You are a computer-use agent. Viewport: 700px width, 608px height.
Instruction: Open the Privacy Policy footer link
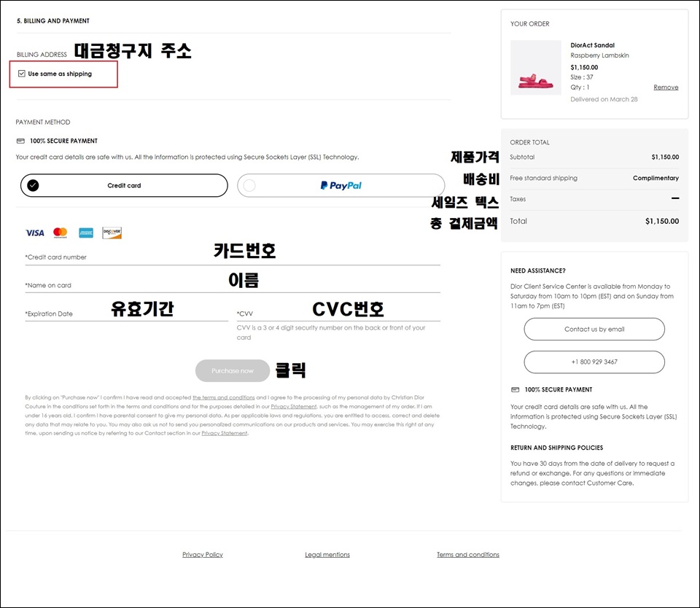tap(203, 555)
